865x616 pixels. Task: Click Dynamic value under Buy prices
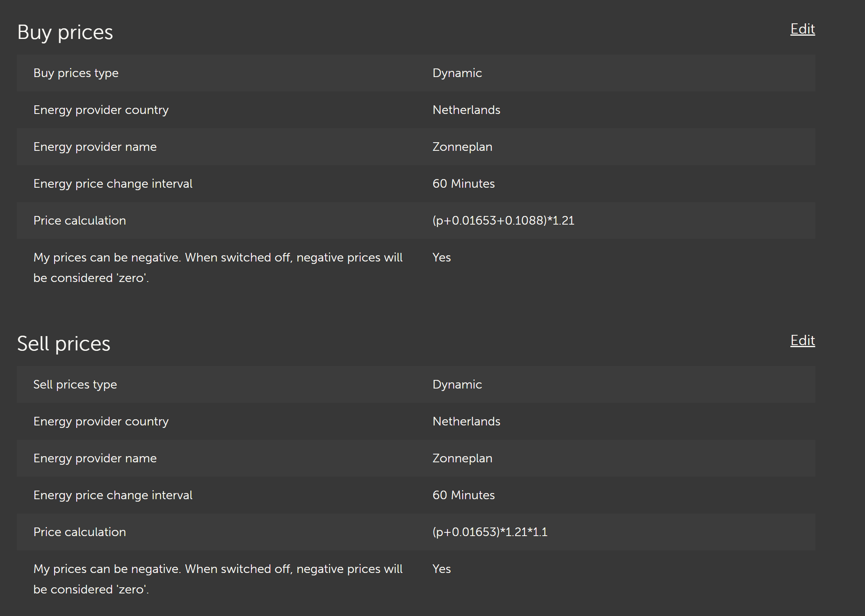pyautogui.click(x=457, y=73)
